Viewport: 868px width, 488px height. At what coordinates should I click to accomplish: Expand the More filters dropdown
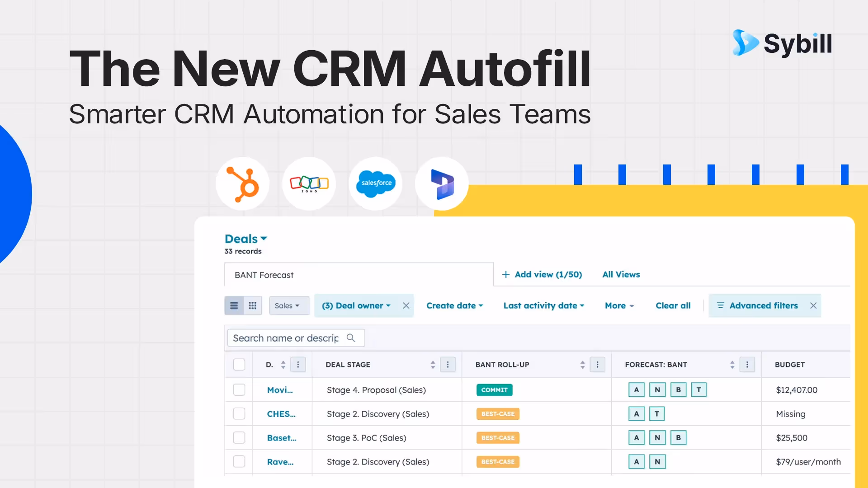tap(619, 305)
